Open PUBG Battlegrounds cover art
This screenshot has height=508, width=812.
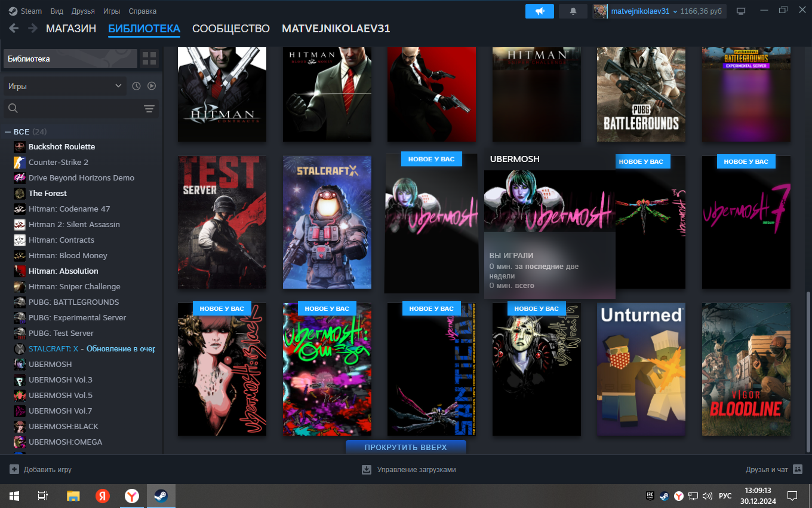point(641,94)
